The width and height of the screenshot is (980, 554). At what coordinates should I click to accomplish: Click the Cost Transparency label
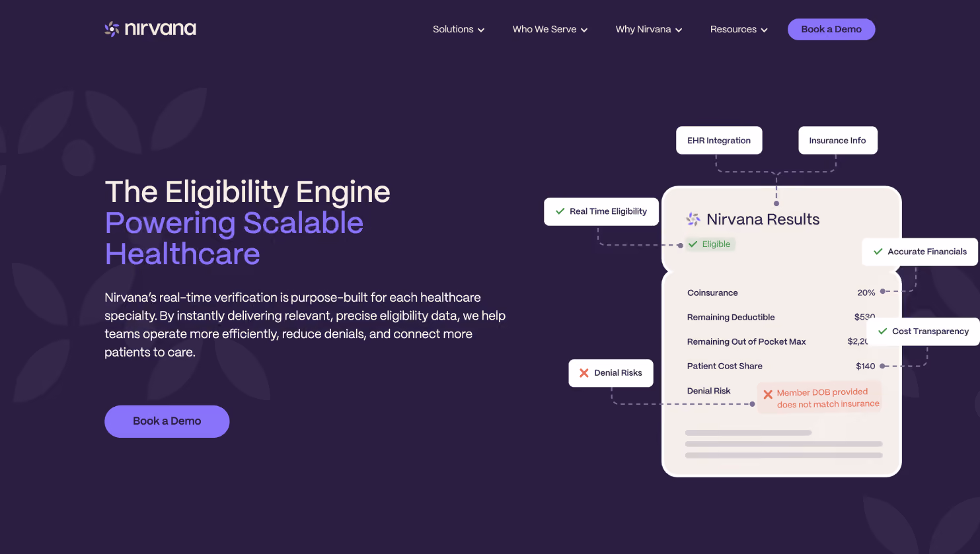[930, 331]
